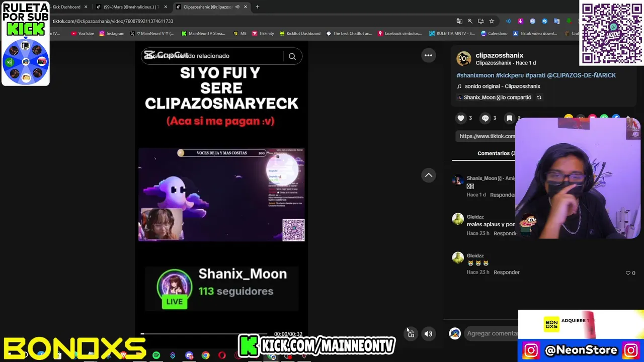Mute the Clipazosshanix tab with its speaker icon
The image size is (644, 362).
tap(237, 7)
